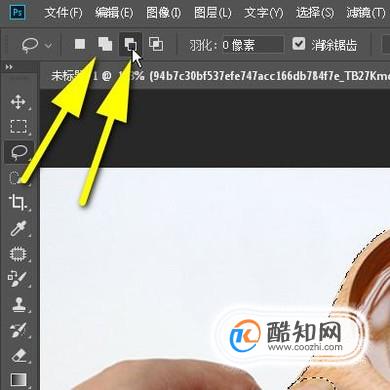Choose Intersect with Selection mode icon
Viewport: 390px width, 390px height.
[x=156, y=44]
